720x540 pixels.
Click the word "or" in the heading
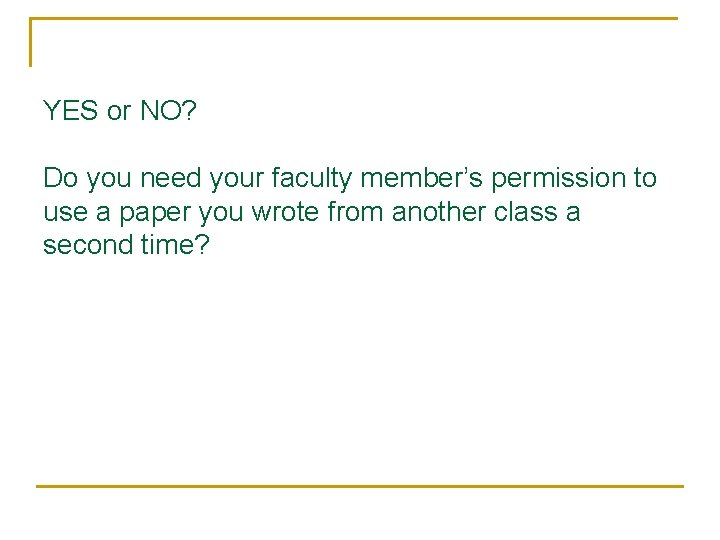point(119,111)
